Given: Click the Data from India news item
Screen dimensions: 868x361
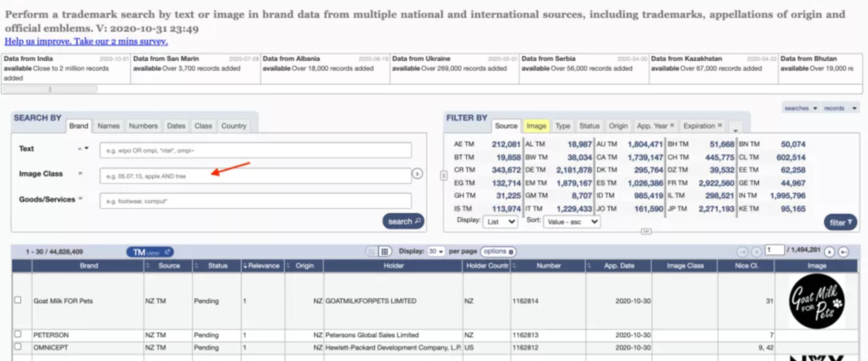Looking at the screenshot, I should point(67,68).
